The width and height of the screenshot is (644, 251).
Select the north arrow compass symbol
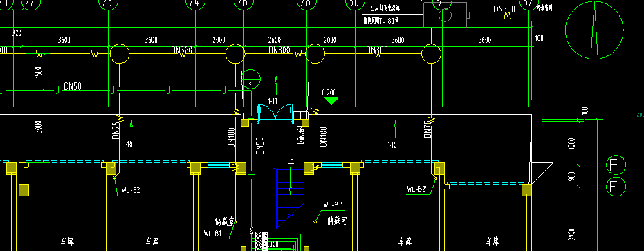pos(594,30)
